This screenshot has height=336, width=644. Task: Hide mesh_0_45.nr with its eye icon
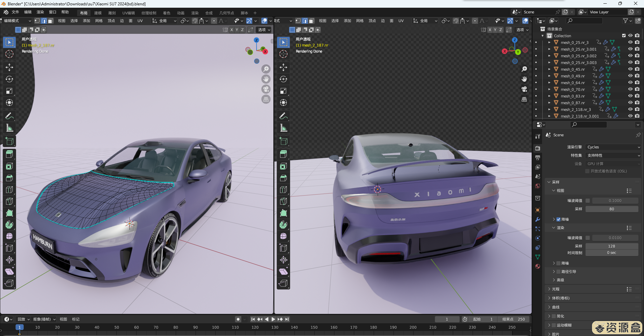point(630,69)
